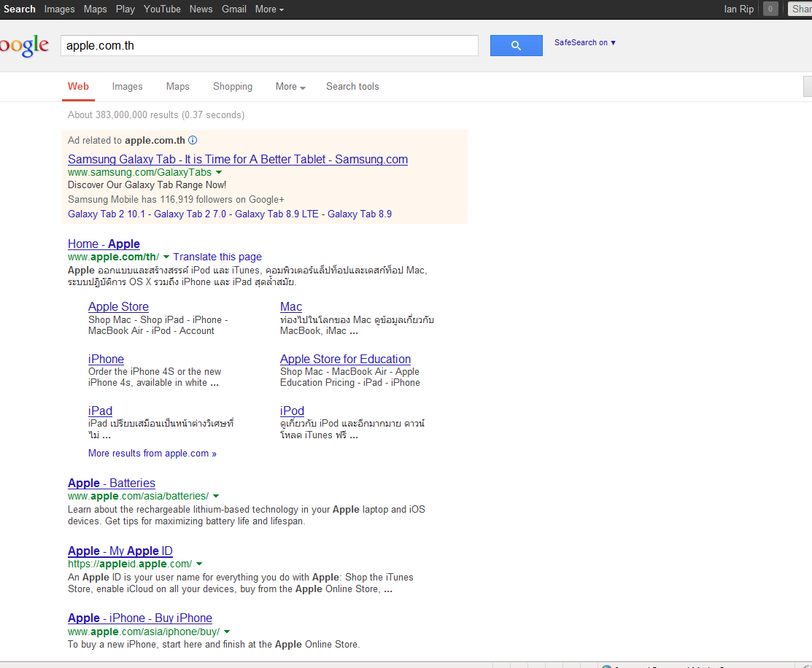
Task: Open Maps in the top black bar
Action: [96, 9]
